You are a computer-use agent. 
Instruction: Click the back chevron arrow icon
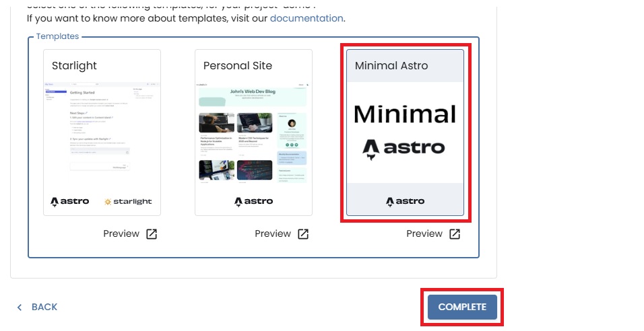[20, 307]
